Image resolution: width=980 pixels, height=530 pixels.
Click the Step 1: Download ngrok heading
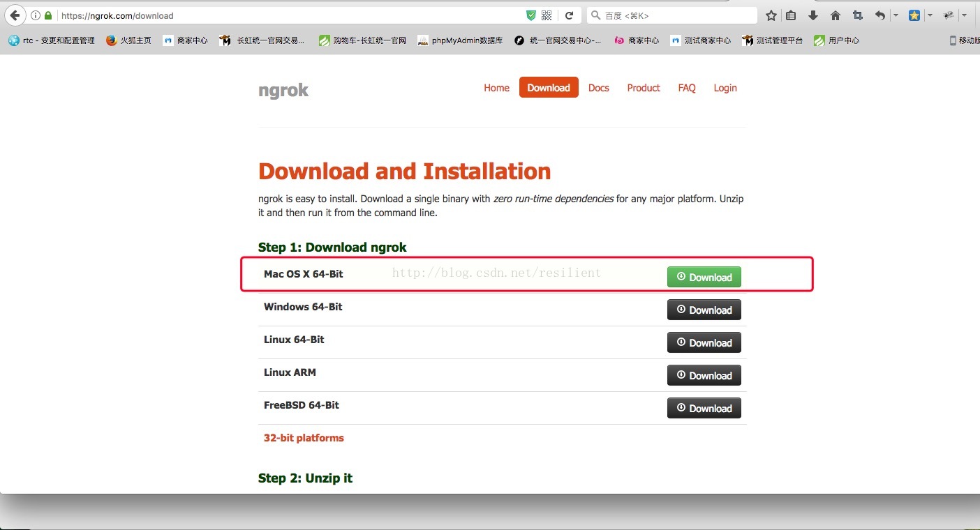[x=332, y=248]
